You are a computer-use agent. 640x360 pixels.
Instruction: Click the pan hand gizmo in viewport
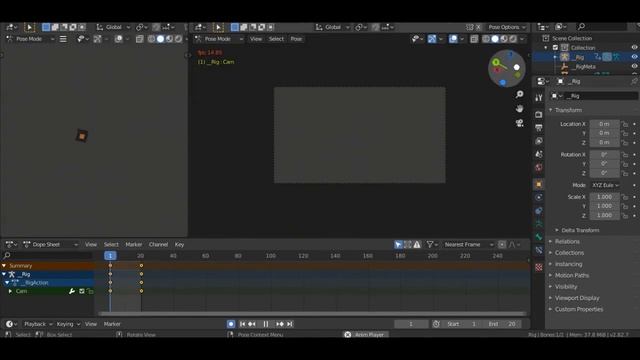(519, 109)
